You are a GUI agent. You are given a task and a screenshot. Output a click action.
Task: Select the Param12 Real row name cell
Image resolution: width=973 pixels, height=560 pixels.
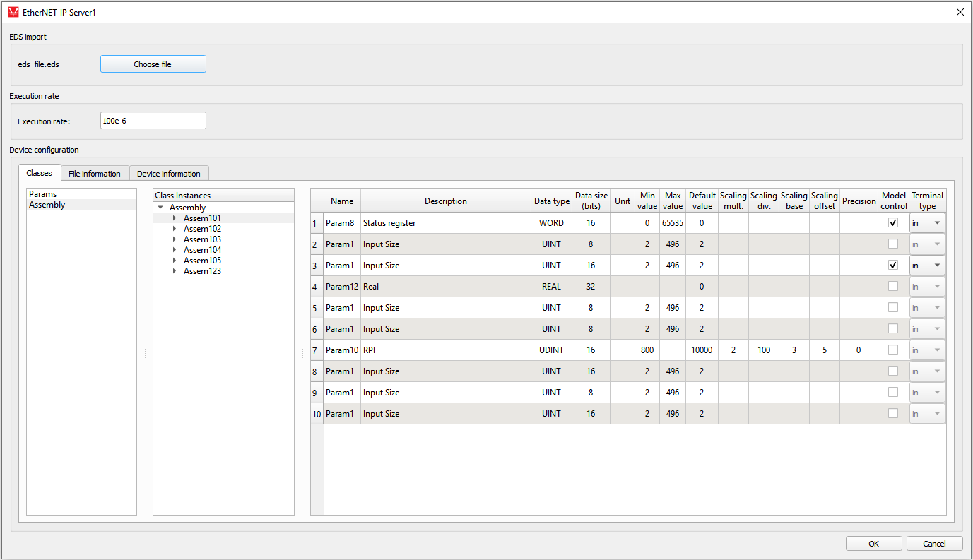point(342,287)
